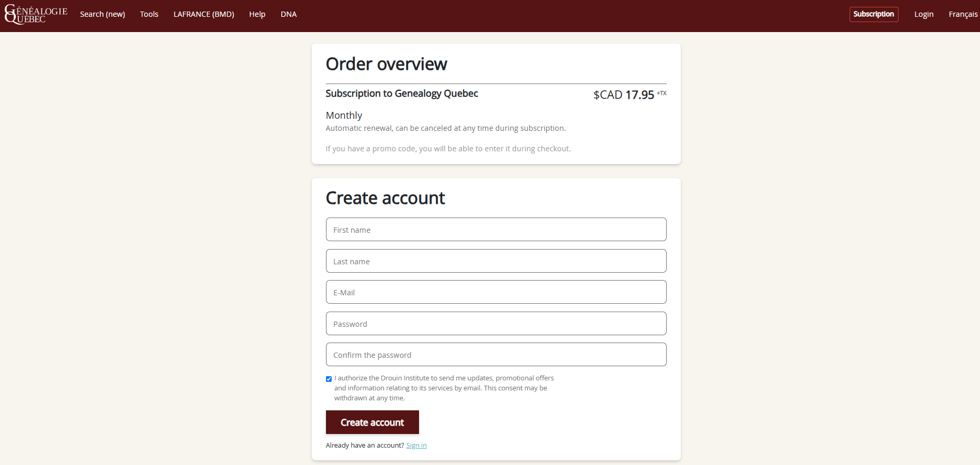Open the Search (new) menu
Screen dimensions: 980x465
(103, 14)
